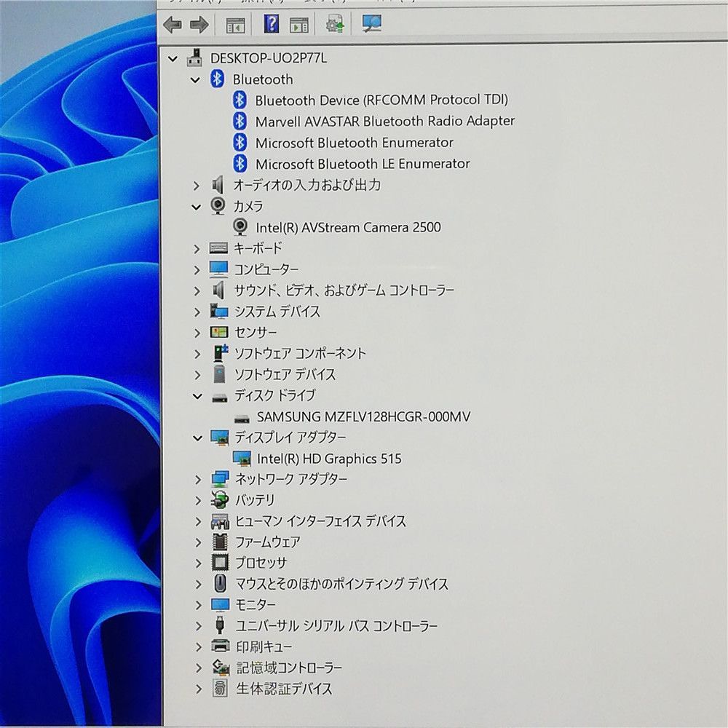Click the computer icon beside DESKTOP-UO2P77L
Screen dimensions: 728x728
(194, 58)
